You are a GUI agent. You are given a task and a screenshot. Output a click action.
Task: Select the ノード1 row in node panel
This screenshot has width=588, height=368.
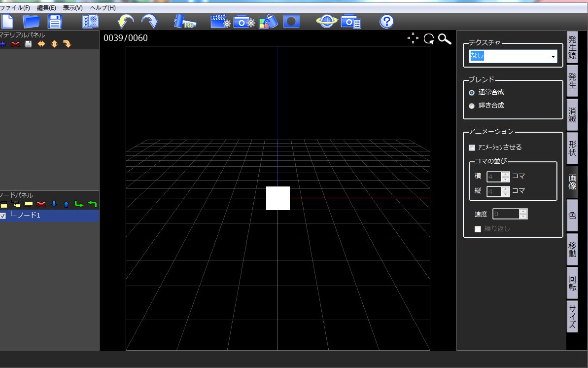click(49, 216)
